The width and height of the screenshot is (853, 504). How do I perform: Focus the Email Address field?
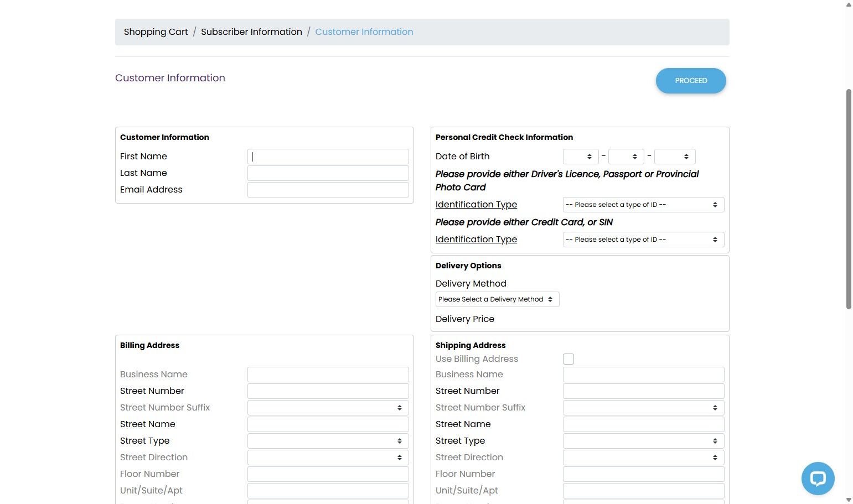(x=328, y=190)
